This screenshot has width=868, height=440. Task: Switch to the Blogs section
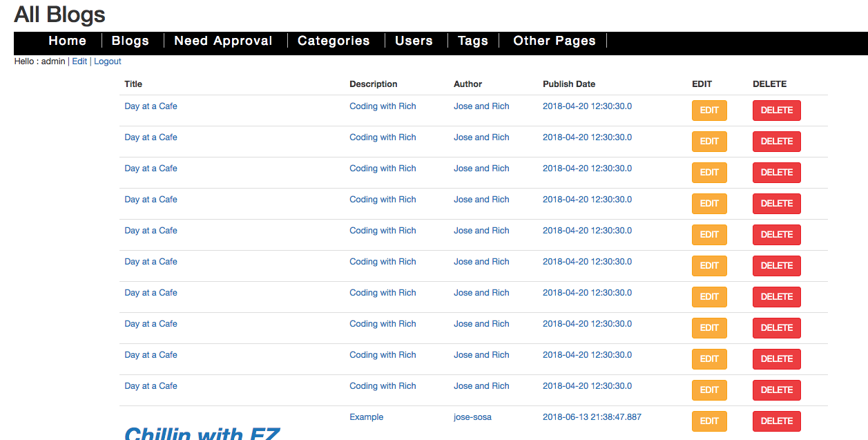click(131, 41)
